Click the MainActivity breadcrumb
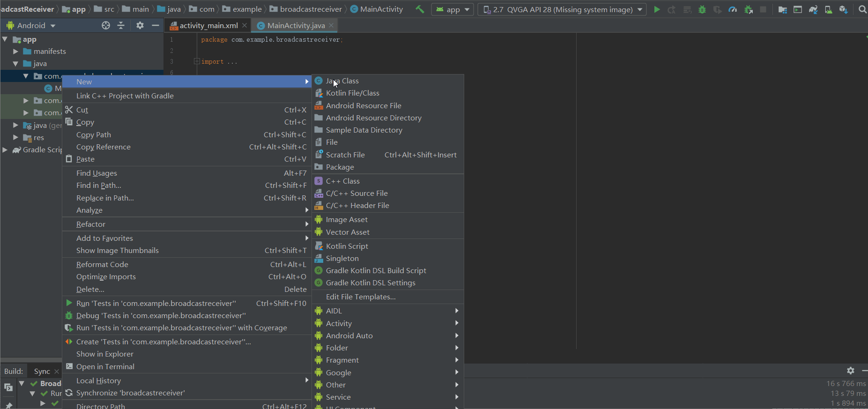868x409 pixels. click(x=377, y=9)
